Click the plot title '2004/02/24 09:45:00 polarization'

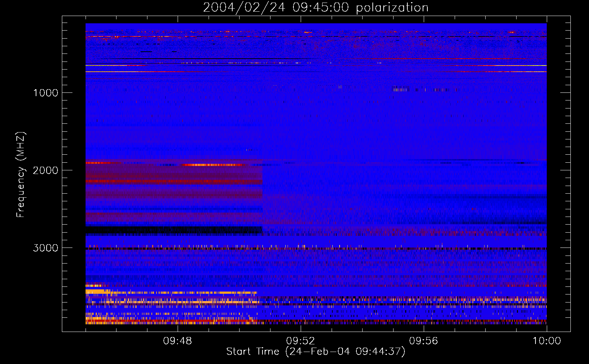tap(316, 7)
